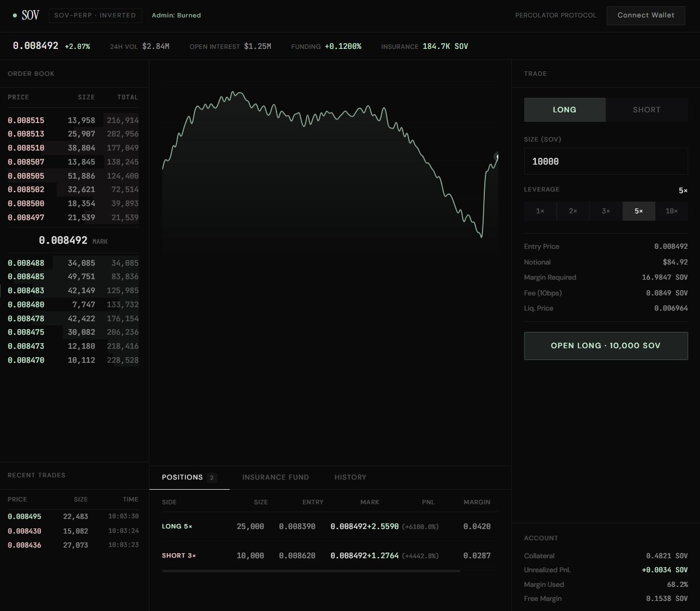This screenshot has width=700, height=611.
Task: Select the 5× leverage button
Action: click(639, 211)
